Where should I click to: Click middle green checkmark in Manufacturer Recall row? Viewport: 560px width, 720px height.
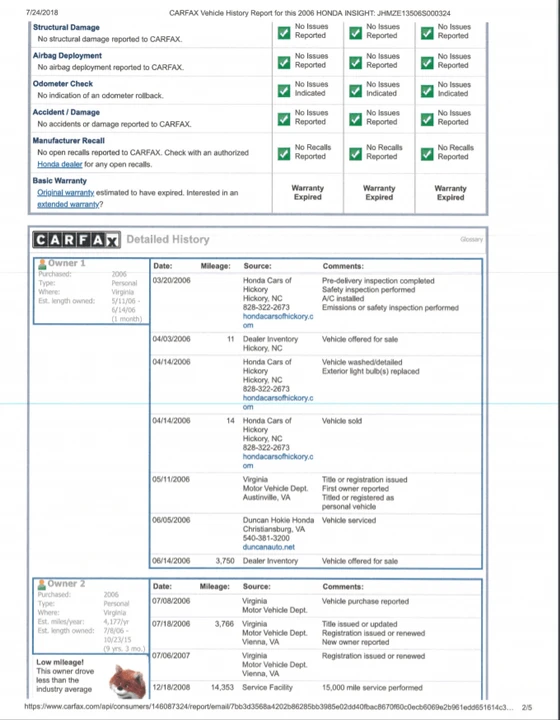click(x=356, y=153)
